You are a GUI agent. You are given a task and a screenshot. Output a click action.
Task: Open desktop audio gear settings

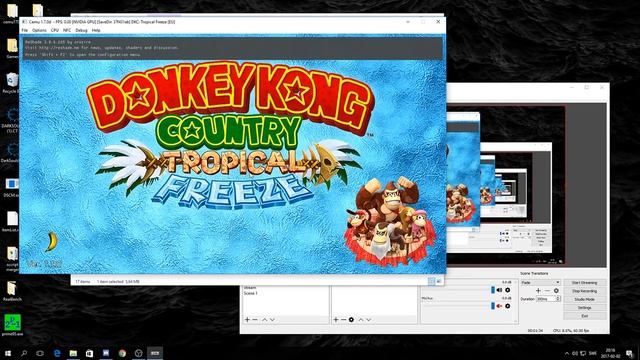coord(508,290)
